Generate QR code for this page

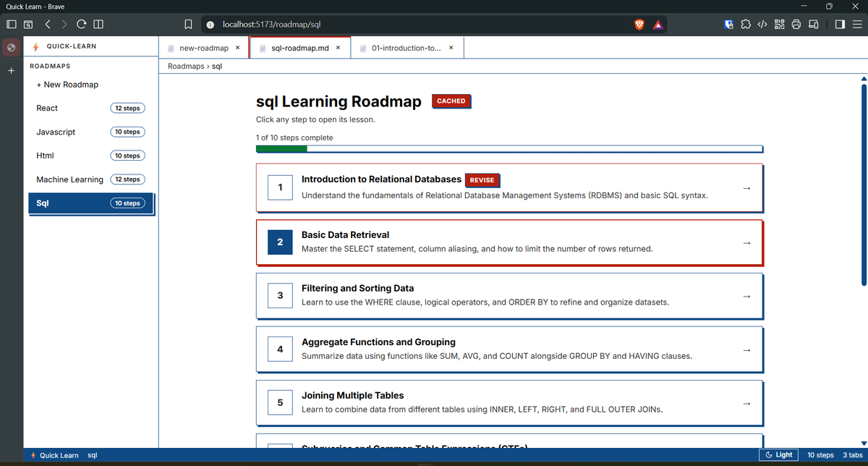tap(779, 25)
